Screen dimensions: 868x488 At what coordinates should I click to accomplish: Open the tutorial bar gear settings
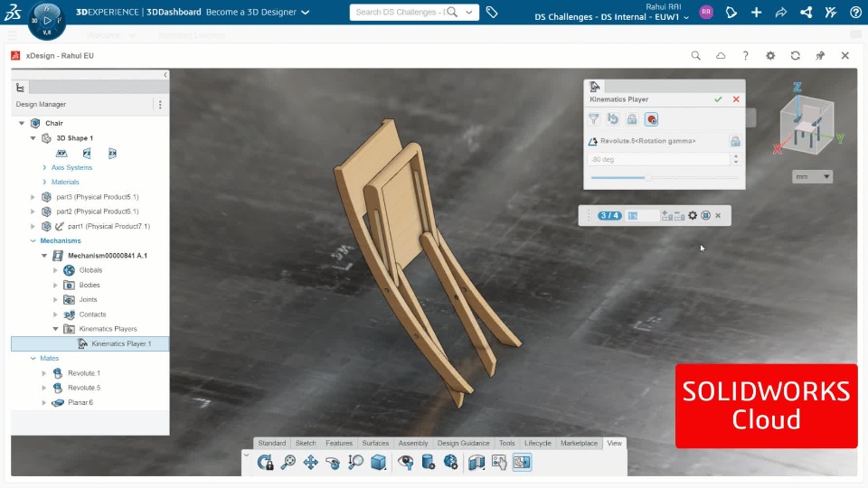tap(693, 215)
